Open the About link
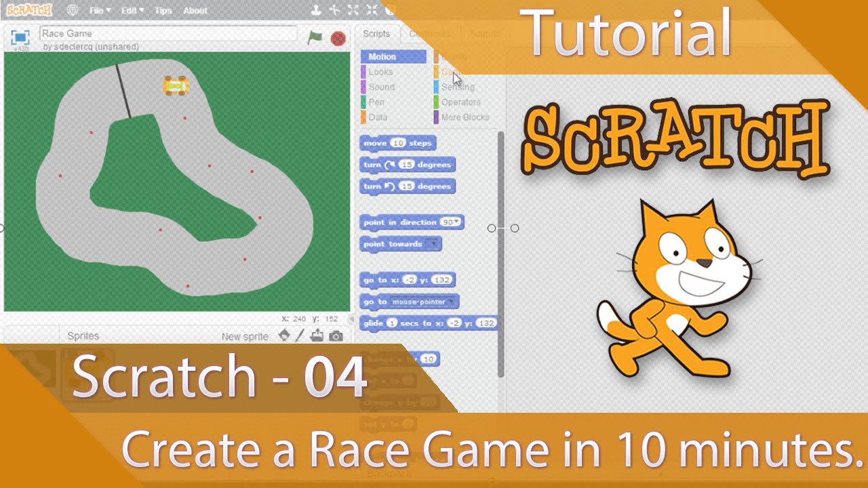The image size is (868, 488). coord(195,10)
